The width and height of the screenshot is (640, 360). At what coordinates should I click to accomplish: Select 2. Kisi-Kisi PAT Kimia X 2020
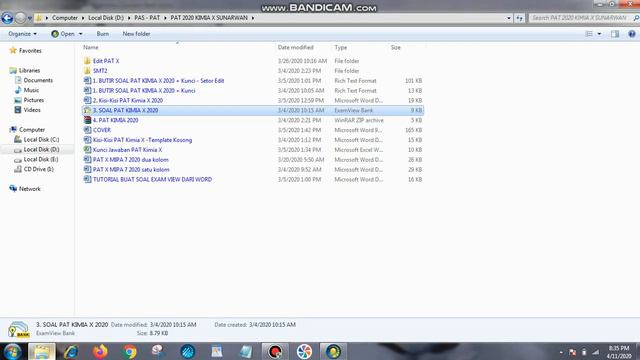128,100
